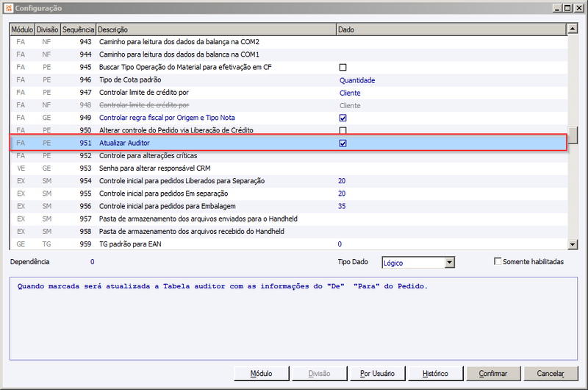This screenshot has height=390, width=588.
Task: Open the Tipo Dado dropdown
Action: tap(450, 263)
